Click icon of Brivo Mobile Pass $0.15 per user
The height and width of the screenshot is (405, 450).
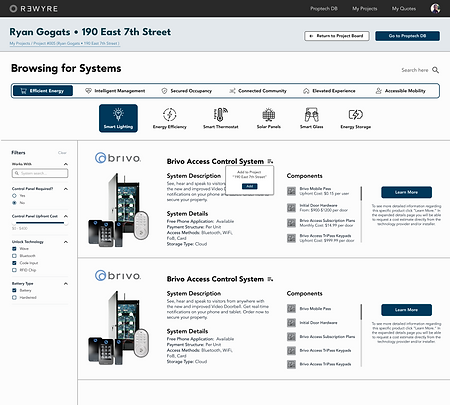(291, 191)
